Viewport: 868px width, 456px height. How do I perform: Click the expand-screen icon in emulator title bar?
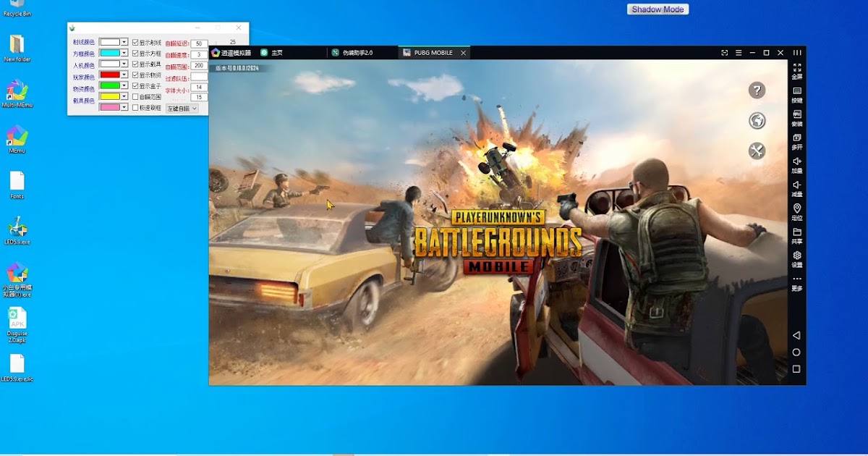coord(725,53)
